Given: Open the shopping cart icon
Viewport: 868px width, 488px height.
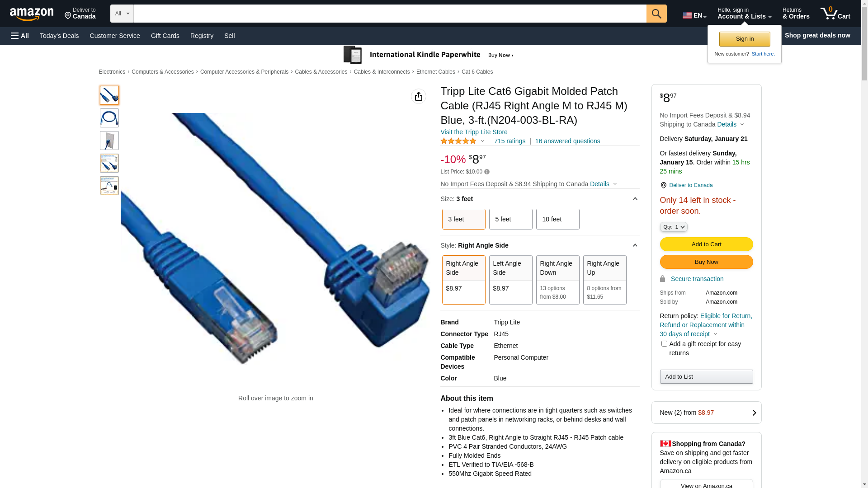Looking at the screenshot, I should click(835, 14).
